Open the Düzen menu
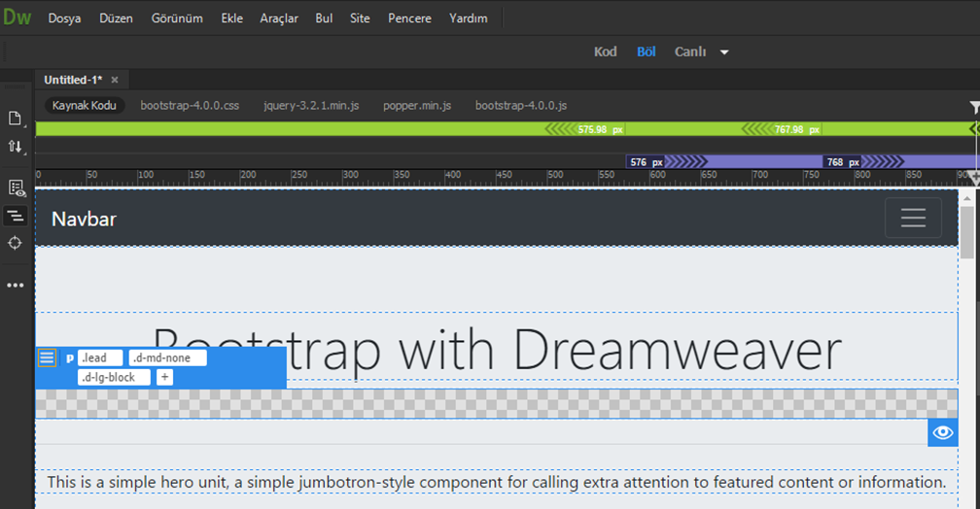 click(116, 18)
